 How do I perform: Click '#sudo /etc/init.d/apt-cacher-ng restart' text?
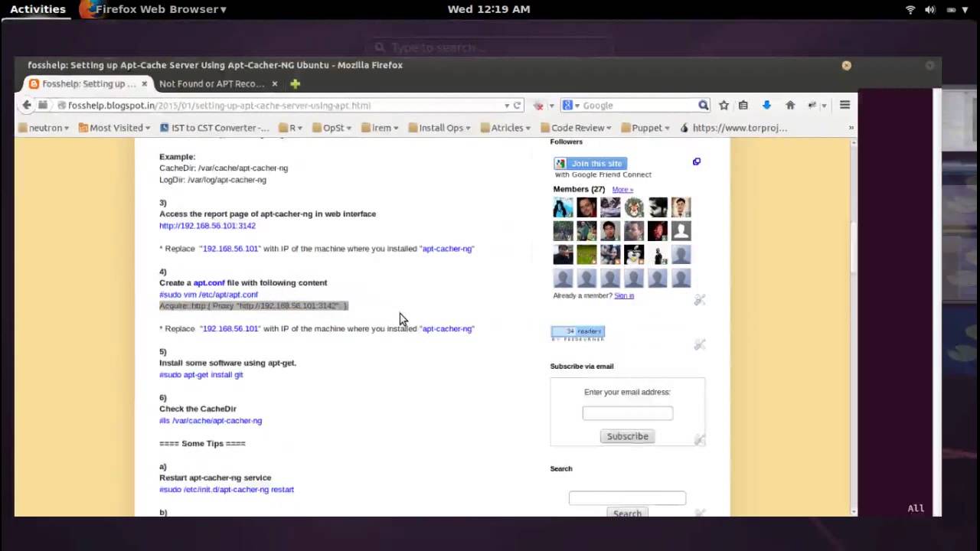[227, 490]
